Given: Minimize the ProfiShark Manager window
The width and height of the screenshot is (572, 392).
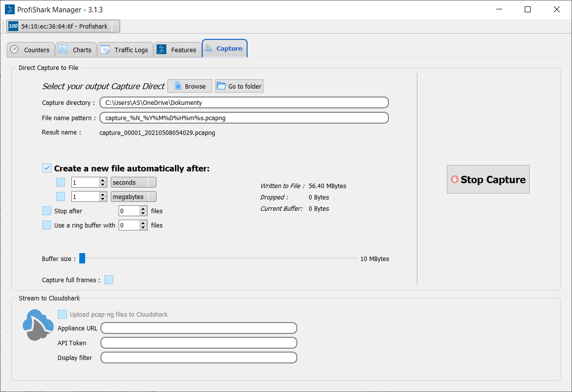Looking at the screenshot, I should (499, 9).
